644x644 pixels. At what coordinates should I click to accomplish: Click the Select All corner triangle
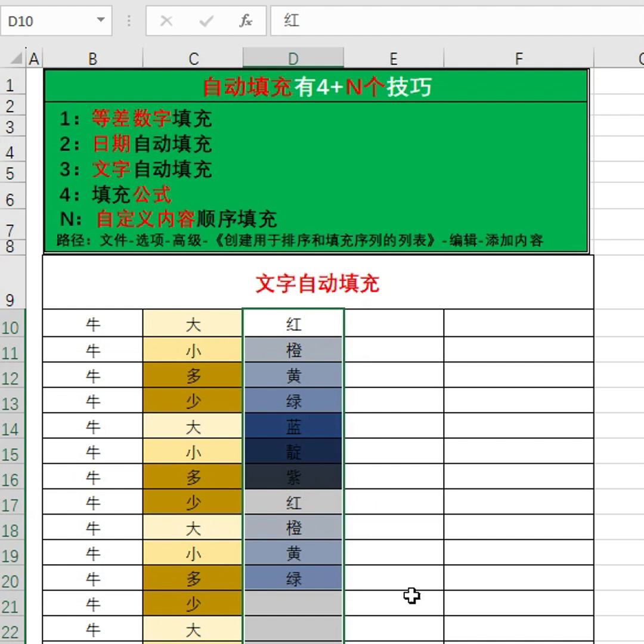[16, 58]
